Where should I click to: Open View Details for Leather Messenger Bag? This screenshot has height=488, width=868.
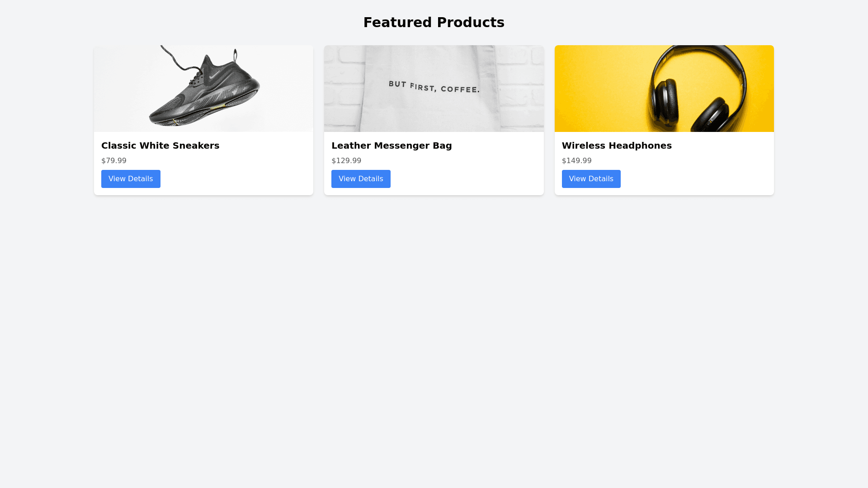361,179
